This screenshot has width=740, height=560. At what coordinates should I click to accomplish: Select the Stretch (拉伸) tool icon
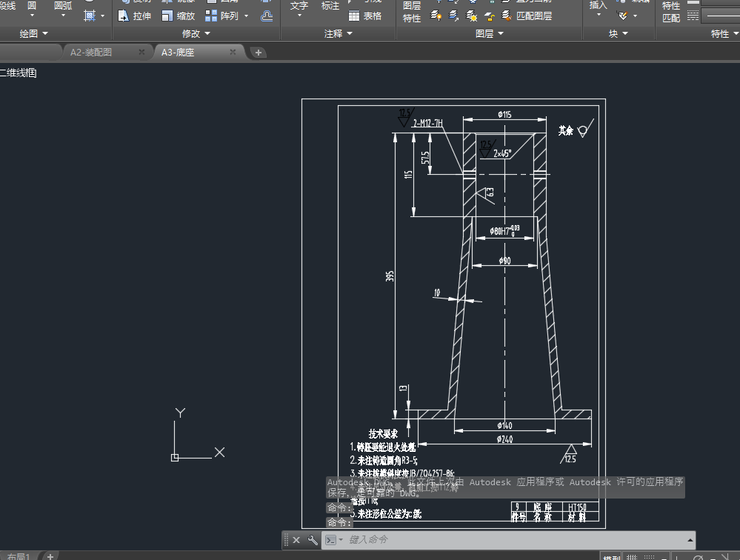(x=123, y=16)
